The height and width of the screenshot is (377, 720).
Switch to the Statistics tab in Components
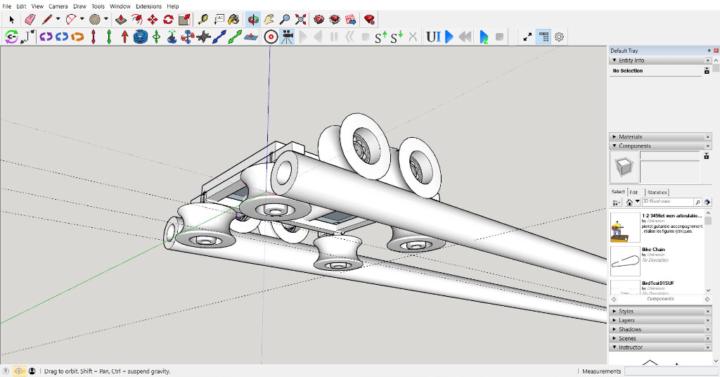[657, 192]
